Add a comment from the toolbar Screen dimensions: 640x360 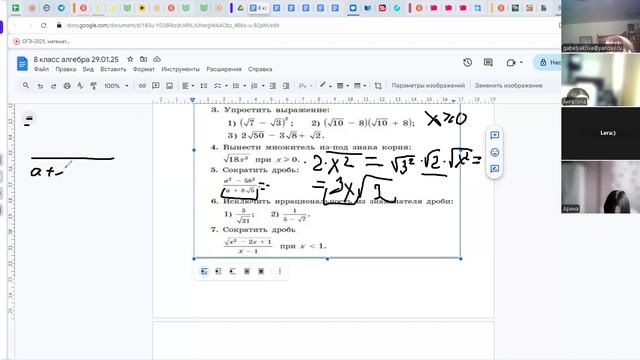coord(156,86)
